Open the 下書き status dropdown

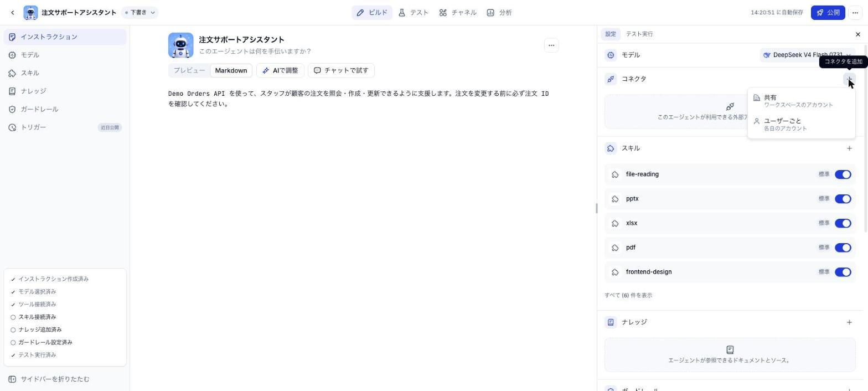[x=139, y=12]
